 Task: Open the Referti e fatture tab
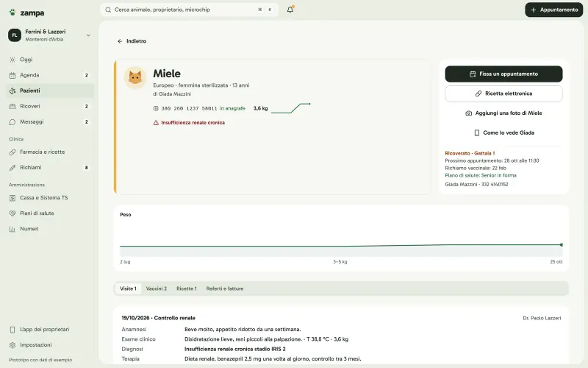pos(225,289)
